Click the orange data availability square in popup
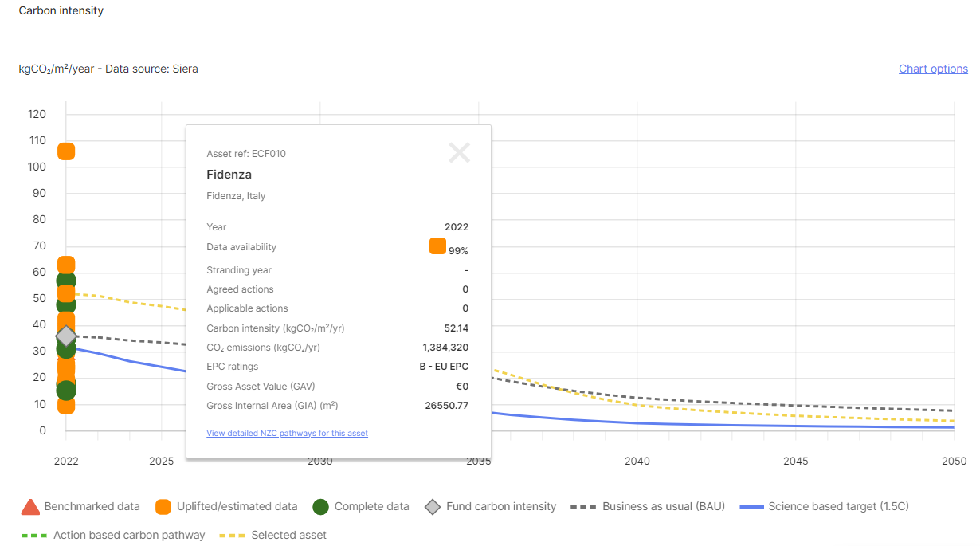 (437, 246)
